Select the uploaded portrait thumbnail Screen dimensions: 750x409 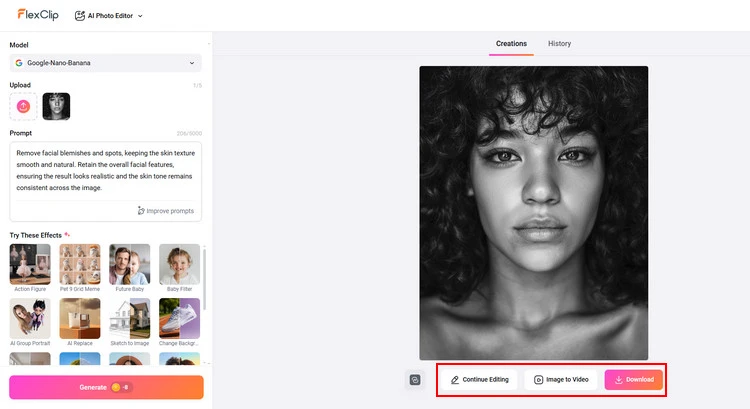(56, 106)
